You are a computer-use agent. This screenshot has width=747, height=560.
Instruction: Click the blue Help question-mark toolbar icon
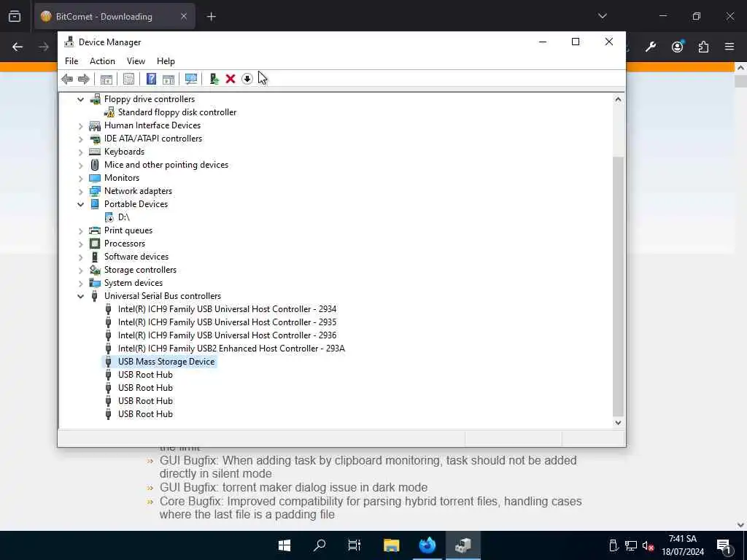coord(151,79)
